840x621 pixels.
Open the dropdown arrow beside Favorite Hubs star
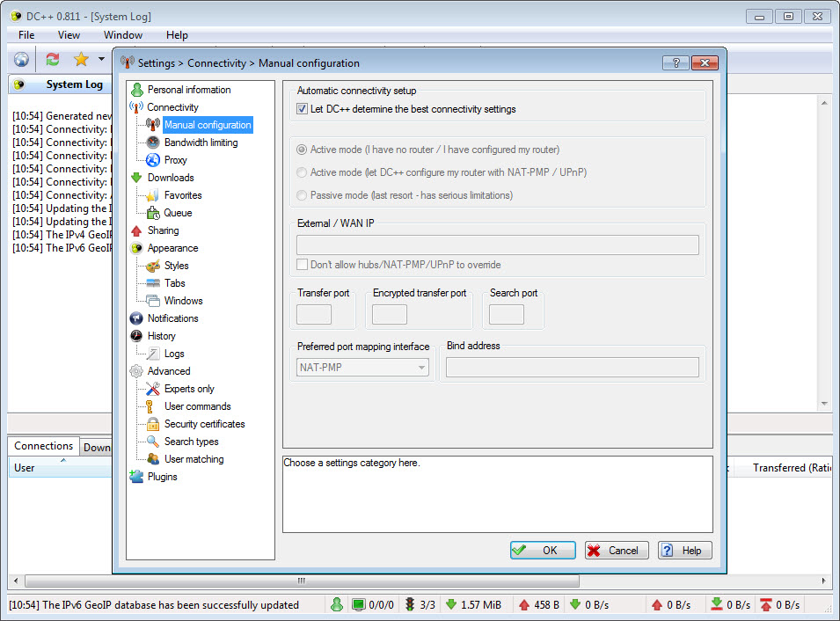[101, 59]
